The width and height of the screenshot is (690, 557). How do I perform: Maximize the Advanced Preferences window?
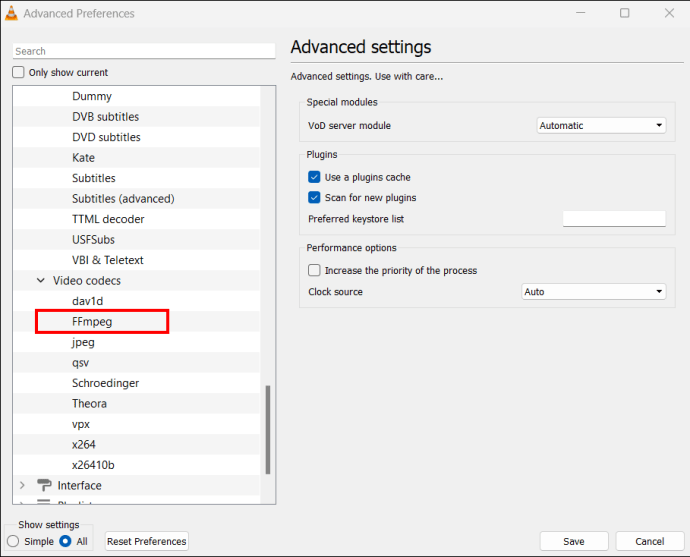[x=624, y=13]
